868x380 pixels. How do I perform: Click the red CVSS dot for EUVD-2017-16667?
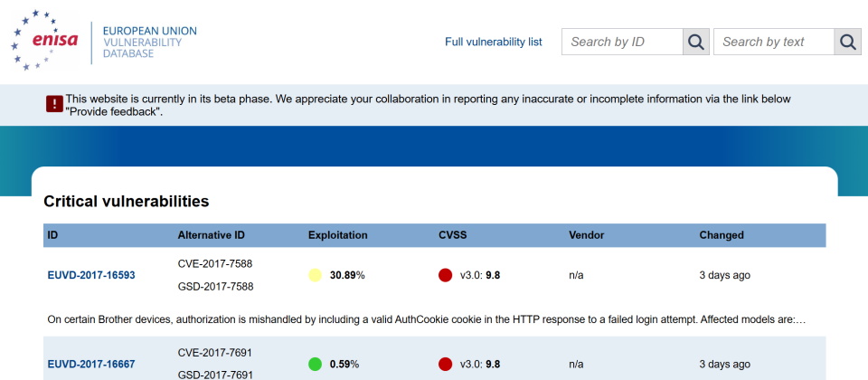pos(445,364)
